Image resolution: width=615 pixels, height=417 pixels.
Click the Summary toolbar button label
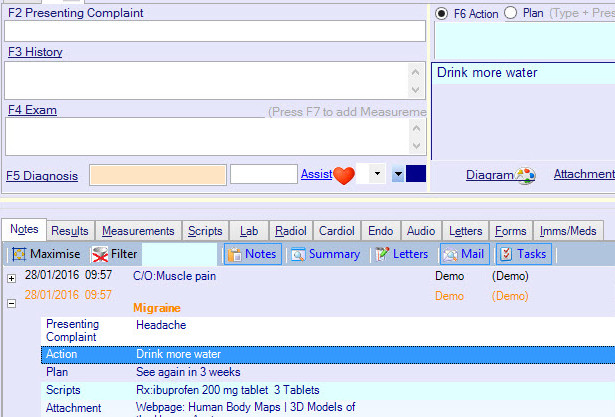334,254
